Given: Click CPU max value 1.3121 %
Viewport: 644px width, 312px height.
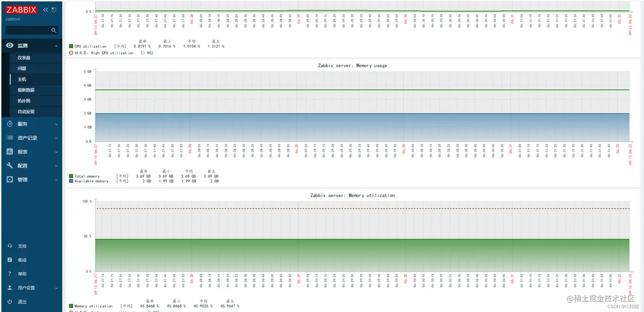Looking at the screenshot, I should [216, 46].
